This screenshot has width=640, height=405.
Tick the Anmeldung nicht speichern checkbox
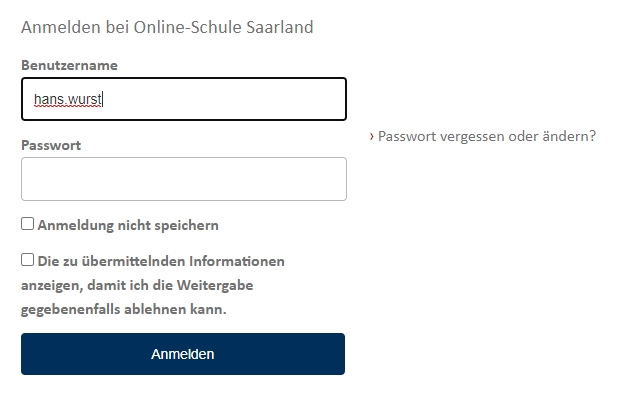click(x=27, y=224)
